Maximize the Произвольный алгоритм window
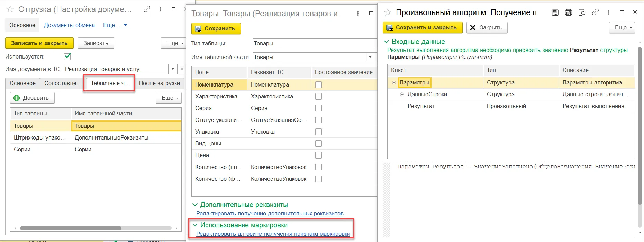The width and height of the screenshot is (644, 242). (x=622, y=12)
